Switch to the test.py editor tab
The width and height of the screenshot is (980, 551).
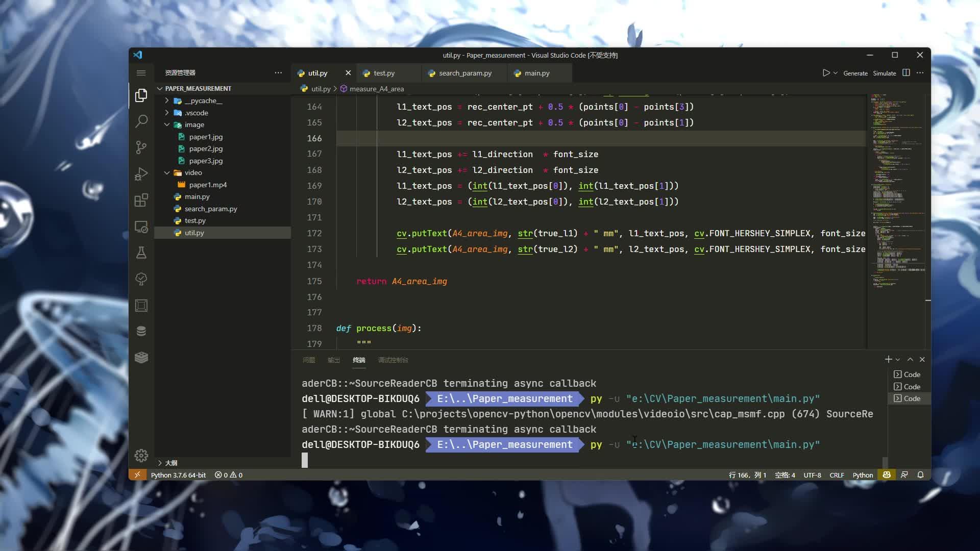385,73
